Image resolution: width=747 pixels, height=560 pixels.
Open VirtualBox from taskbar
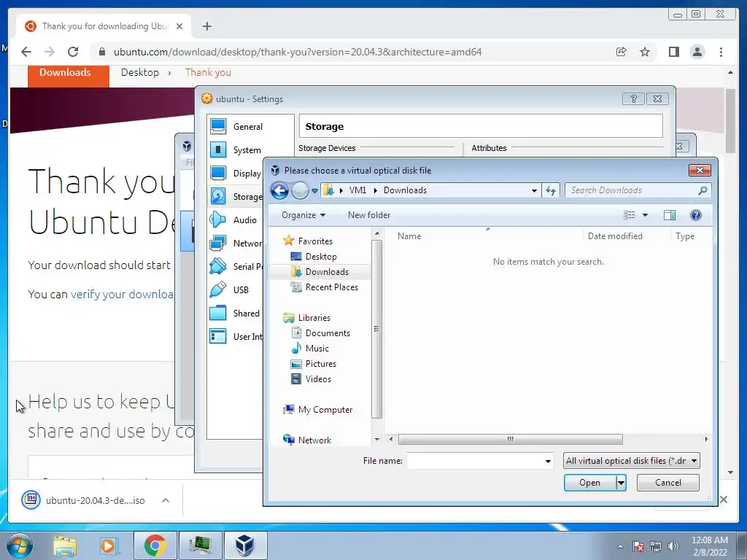click(x=245, y=545)
